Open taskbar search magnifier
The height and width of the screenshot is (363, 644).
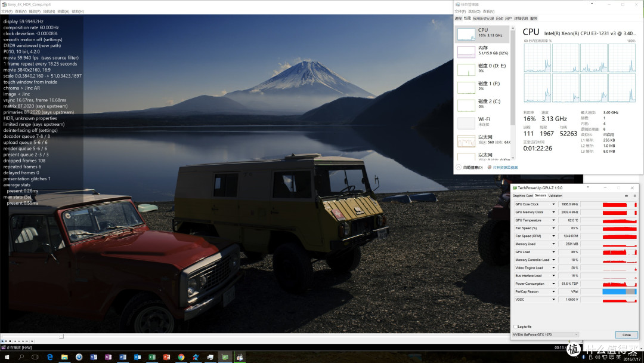click(21, 357)
